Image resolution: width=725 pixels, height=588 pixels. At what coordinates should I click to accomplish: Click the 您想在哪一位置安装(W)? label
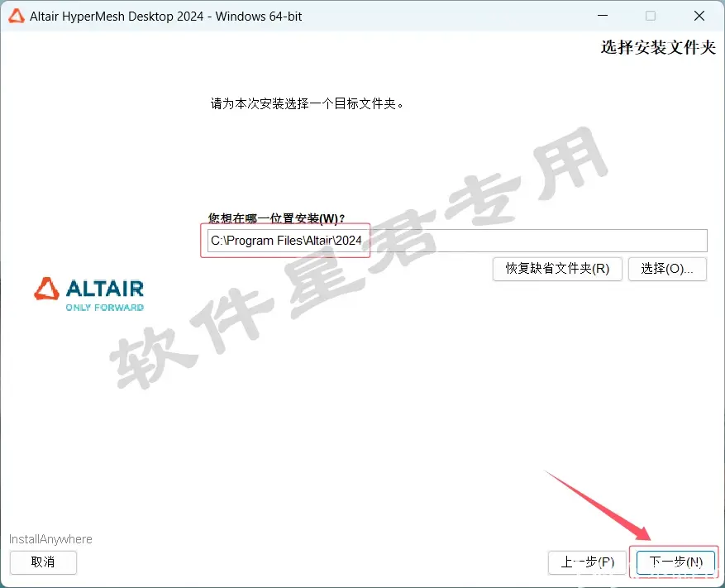[x=276, y=218]
